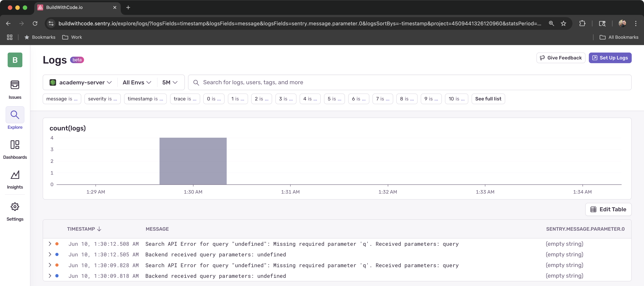Expand the log row at 1:30:09.828 AM
Screen dimensions: 644x286
(x=50, y=265)
